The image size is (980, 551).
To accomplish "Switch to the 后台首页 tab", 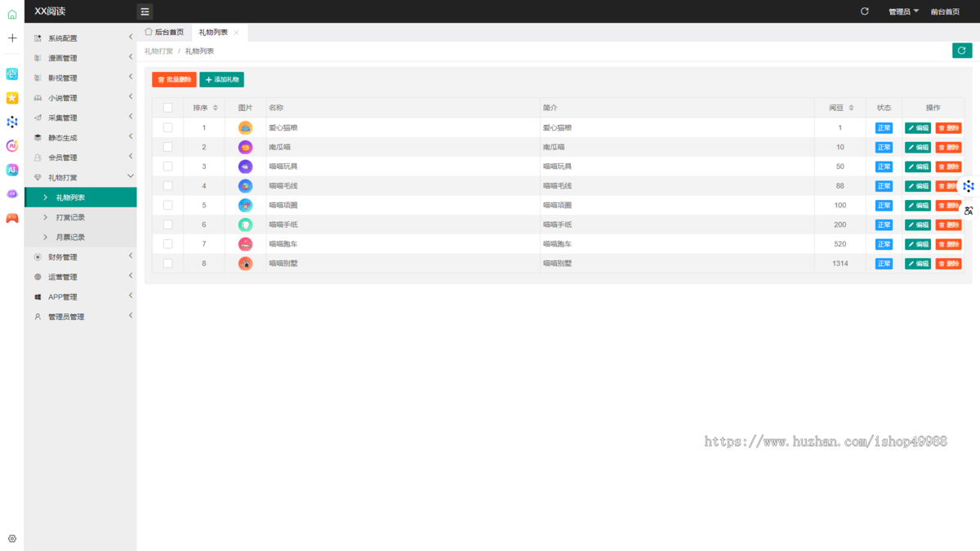I will [x=164, y=33].
